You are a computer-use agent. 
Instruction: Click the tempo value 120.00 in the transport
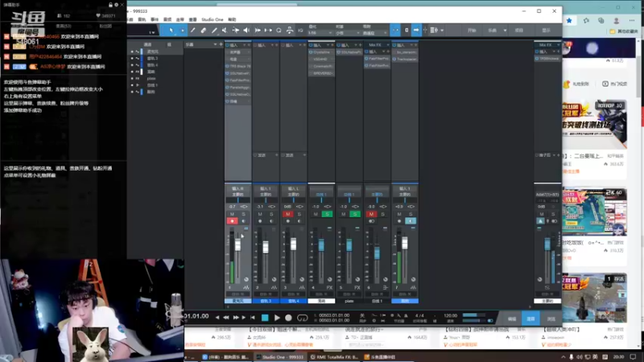pos(450,315)
